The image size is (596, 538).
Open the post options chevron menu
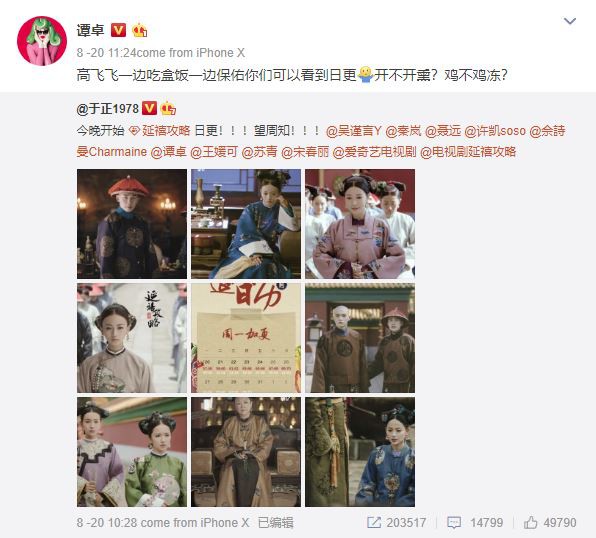click(x=569, y=21)
